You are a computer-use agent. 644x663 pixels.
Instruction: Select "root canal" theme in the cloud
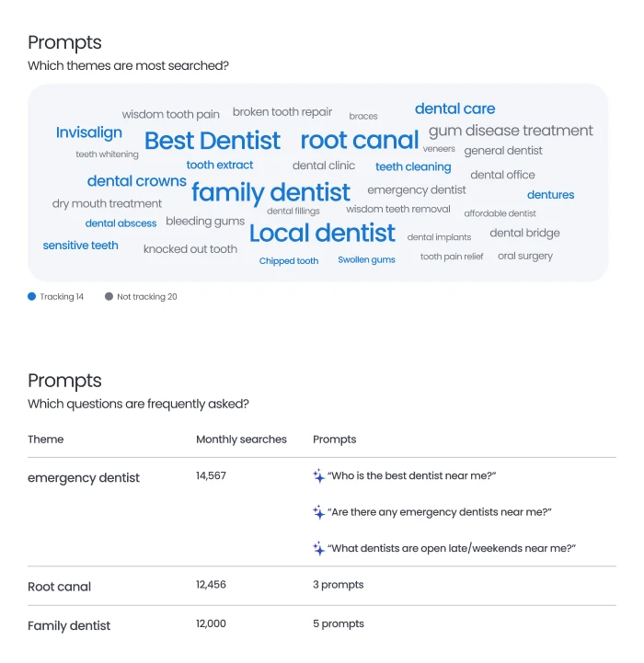(x=359, y=141)
